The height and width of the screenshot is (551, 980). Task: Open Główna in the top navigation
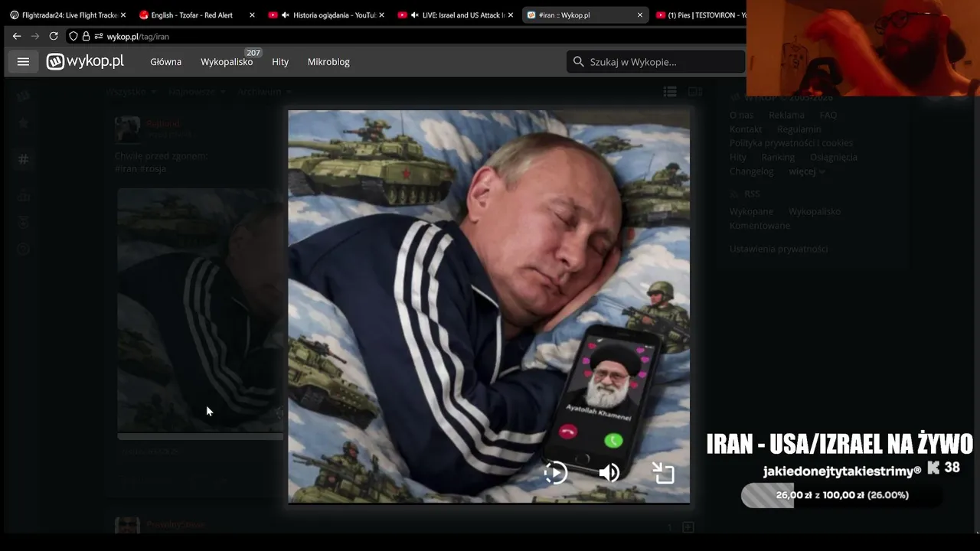pyautogui.click(x=166, y=62)
